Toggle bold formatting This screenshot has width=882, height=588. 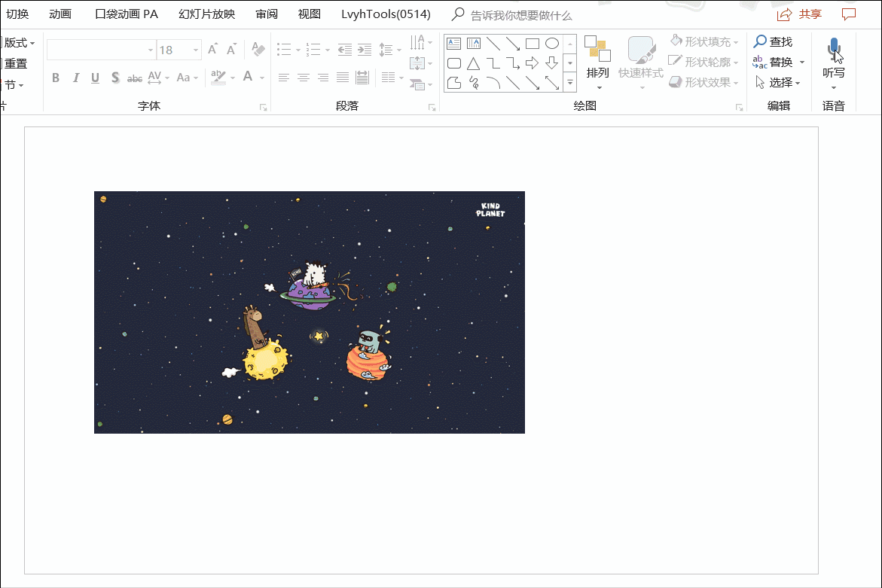[56, 78]
